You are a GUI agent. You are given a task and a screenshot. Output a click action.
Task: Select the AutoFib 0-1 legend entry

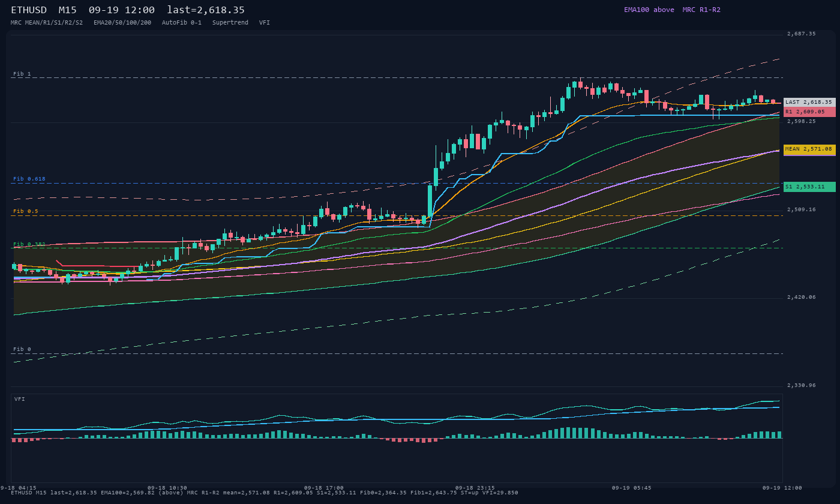[x=182, y=23]
